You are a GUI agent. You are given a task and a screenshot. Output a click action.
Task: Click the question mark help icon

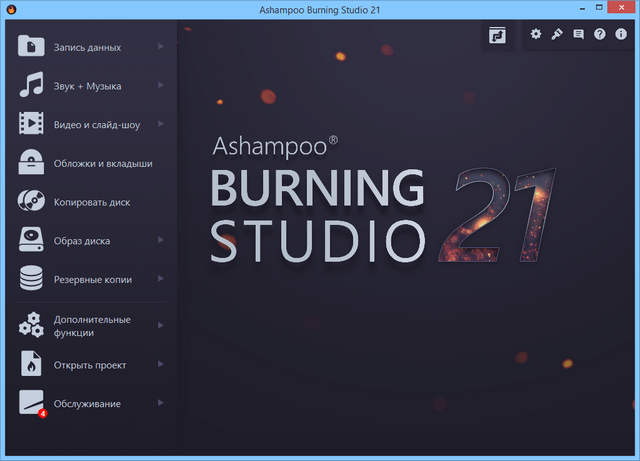click(x=600, y=34)
